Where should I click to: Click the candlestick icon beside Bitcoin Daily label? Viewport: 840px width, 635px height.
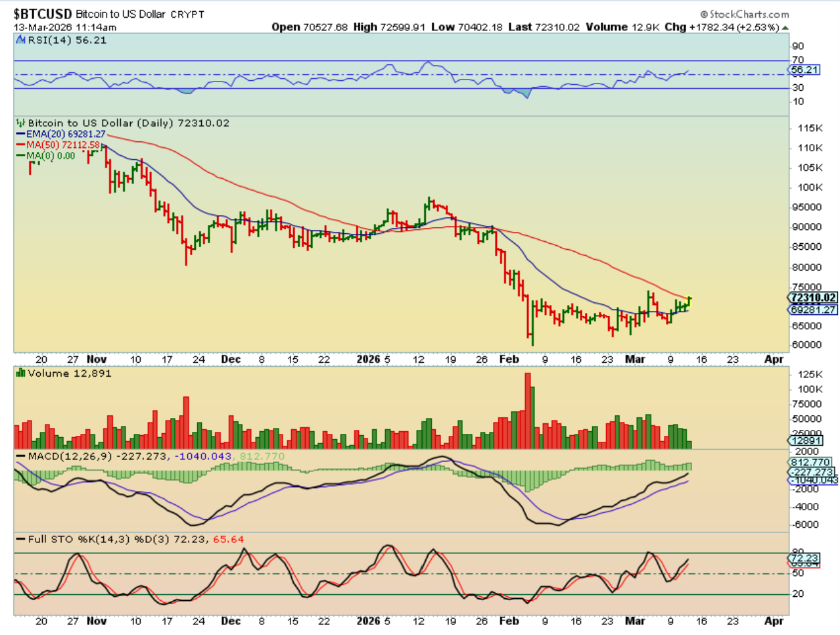coord(20,123)
